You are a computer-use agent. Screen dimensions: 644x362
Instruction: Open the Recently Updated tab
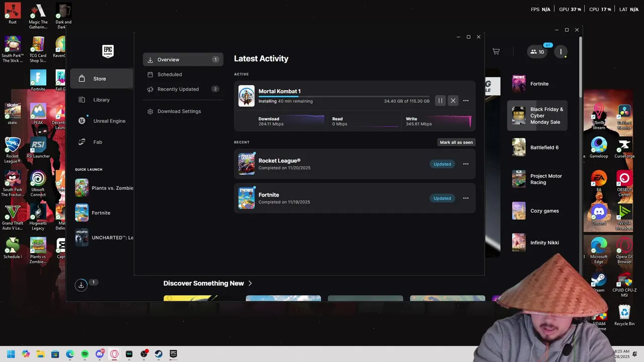coord(183,89)
